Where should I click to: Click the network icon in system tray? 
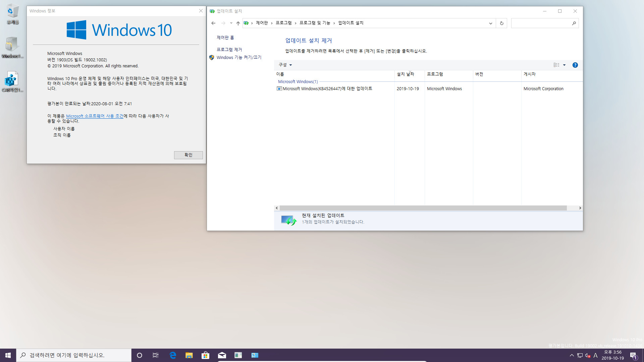[x=580, y=355]
